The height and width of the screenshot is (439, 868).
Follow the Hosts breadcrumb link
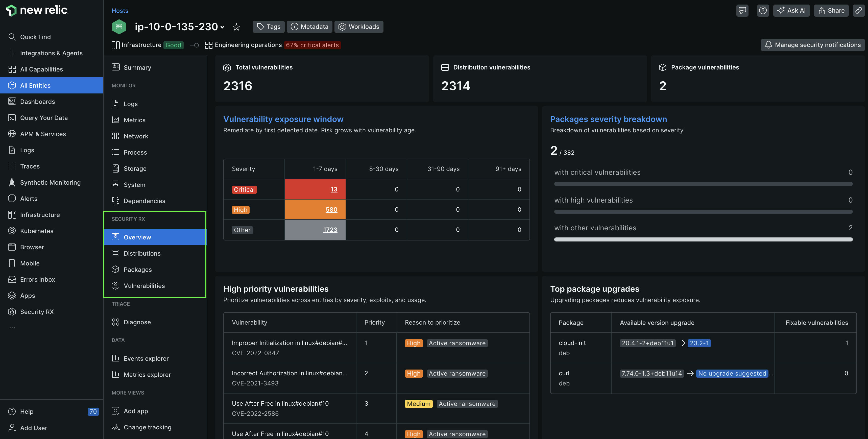tap(120, 10)
